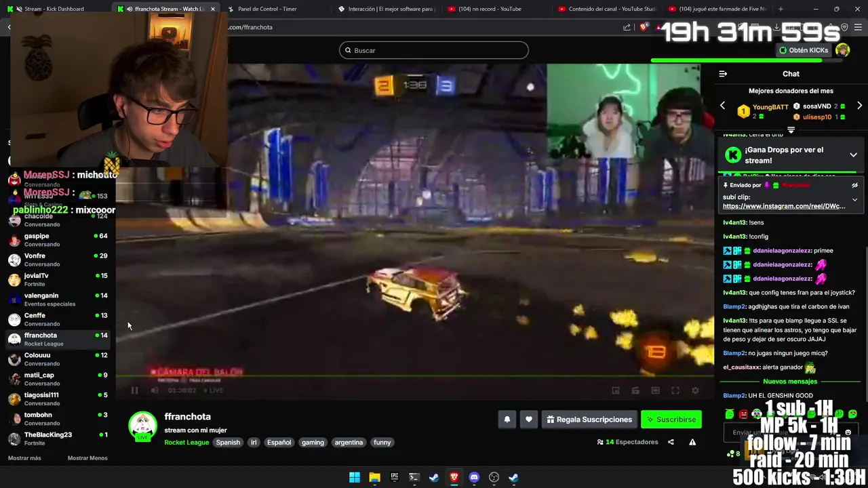Show previous top donors with left arrow
Viewport: 868px width, 488px height.
722,106
